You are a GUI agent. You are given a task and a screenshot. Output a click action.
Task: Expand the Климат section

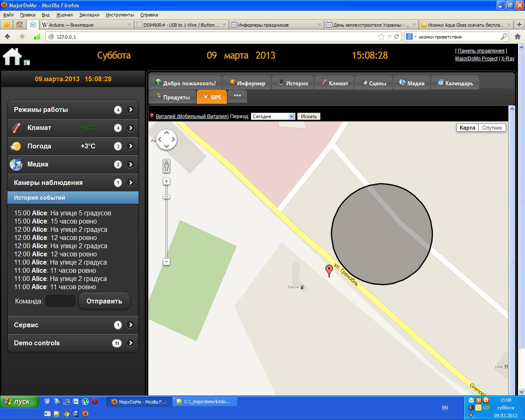tap(73, 128)
